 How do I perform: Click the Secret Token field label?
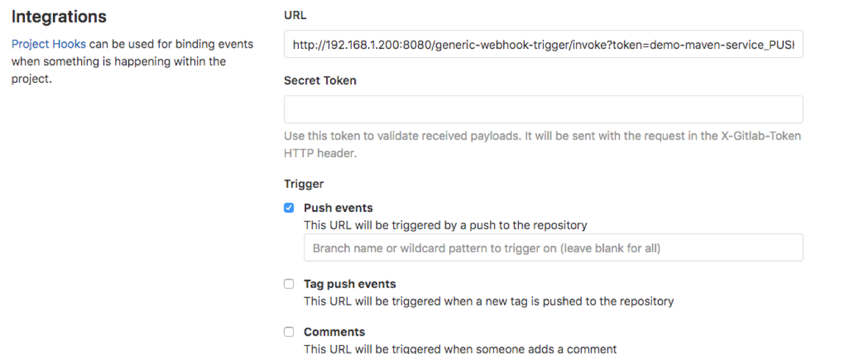(x=320, y=81)
